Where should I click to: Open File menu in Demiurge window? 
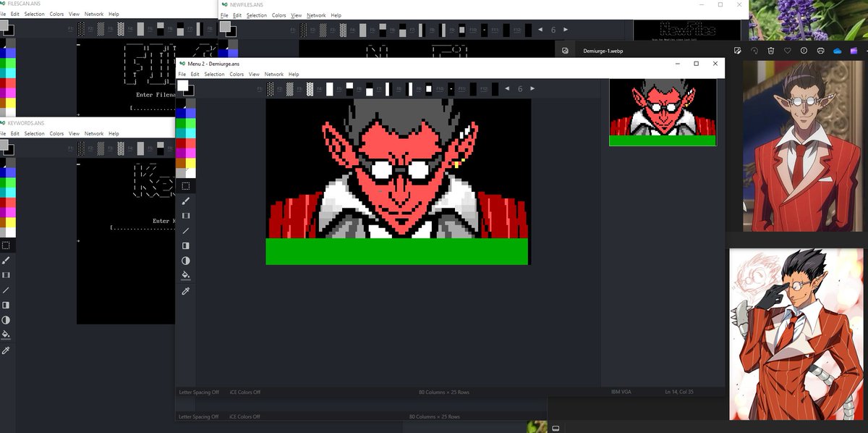182,75
